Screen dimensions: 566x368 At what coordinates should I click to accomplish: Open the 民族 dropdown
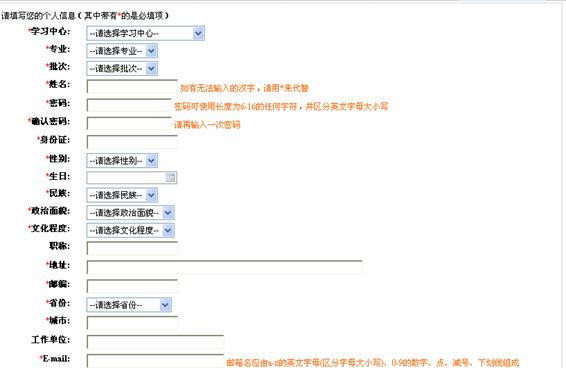pyautogui.click(x=122, y=195)
